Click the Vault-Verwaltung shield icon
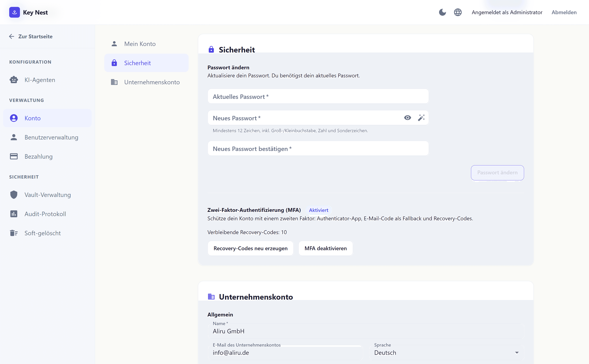This screenshot has height=364, width=589. [x=14, y=194]
